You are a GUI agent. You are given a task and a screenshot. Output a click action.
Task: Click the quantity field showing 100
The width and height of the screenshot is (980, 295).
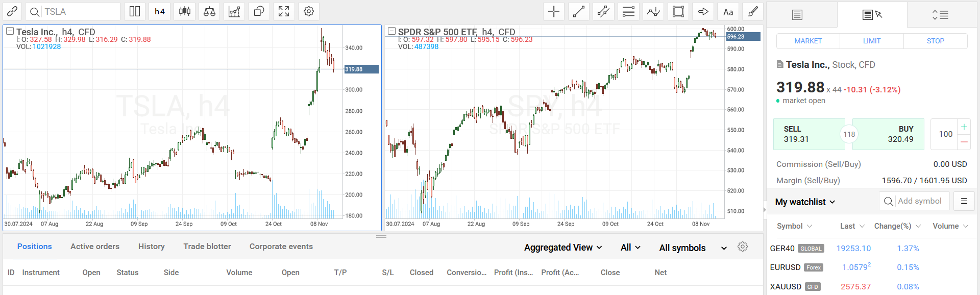click(945, 134)
